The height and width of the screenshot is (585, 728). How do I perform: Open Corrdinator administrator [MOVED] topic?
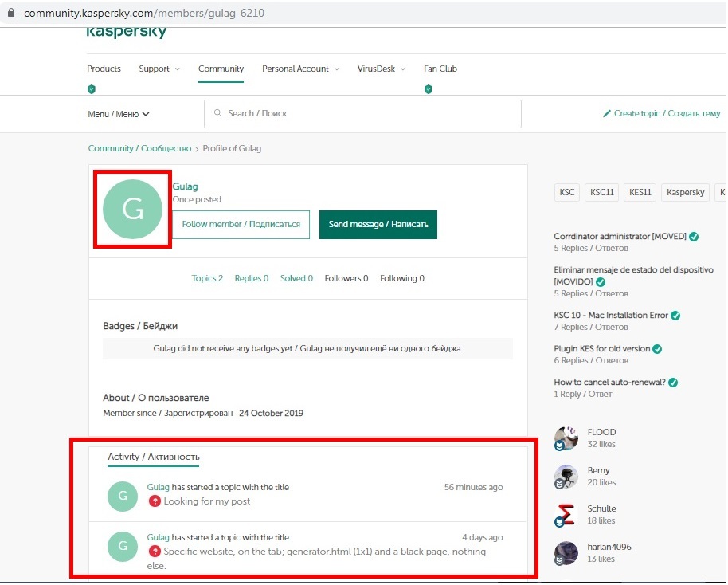(620, 237)
